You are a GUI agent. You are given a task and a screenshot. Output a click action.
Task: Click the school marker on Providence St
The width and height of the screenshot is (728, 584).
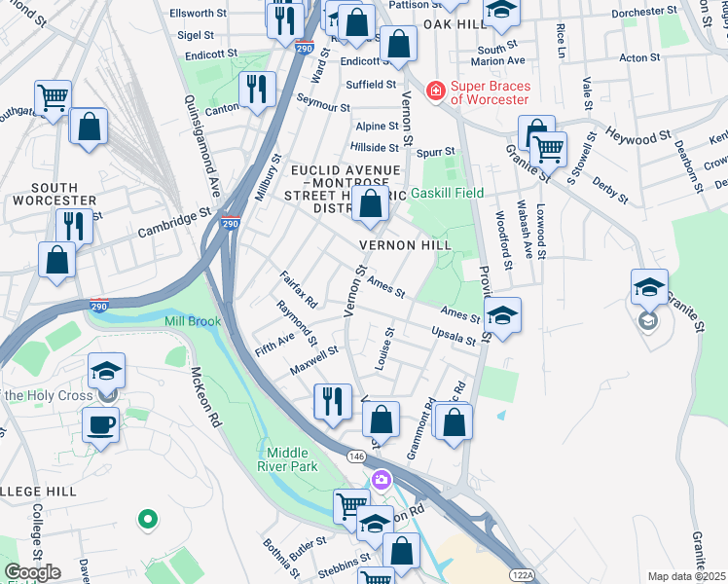[x=502, y=318]
